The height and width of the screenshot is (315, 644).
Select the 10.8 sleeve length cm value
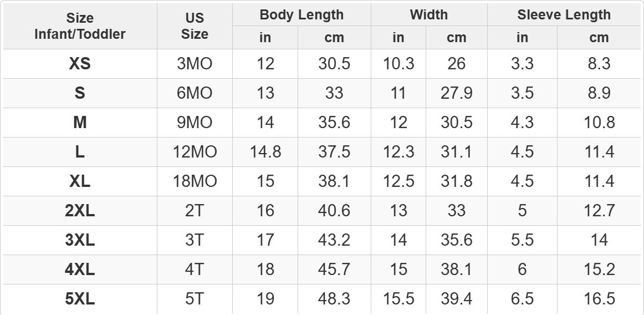599,123
